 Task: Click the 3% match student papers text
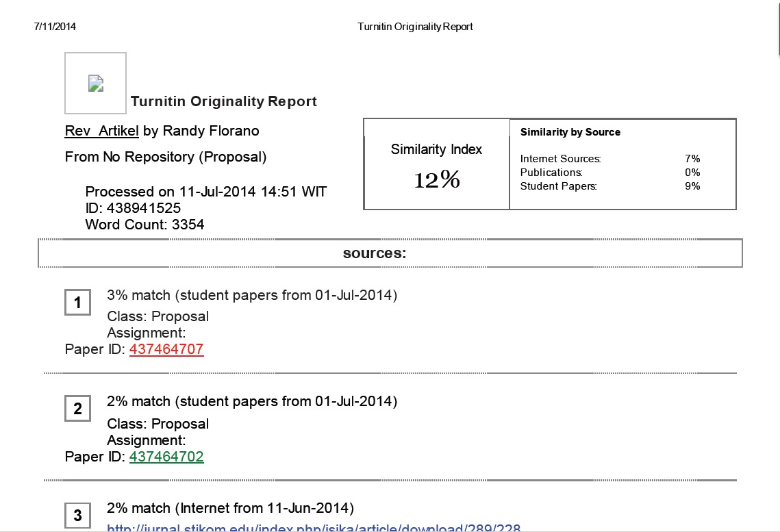(x=252, y=295)
